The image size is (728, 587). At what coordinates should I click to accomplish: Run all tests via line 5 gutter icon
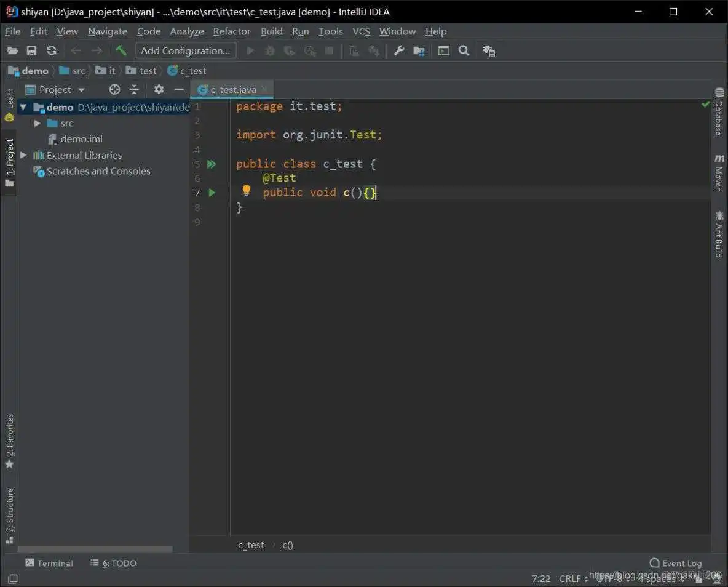212,164
